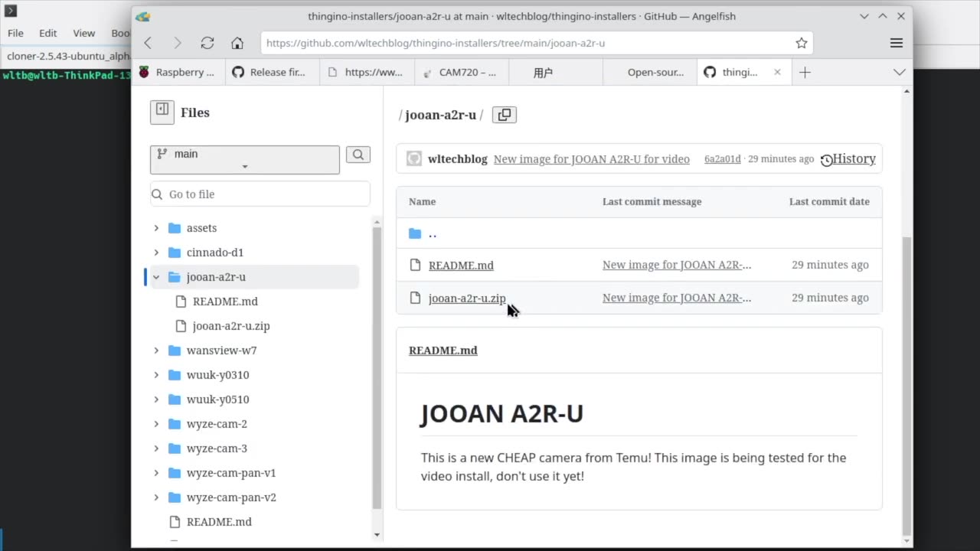The width and height of the screenshot is (980, 551).
Task: Show the full tab list dropdown
Action: (900, 72)
